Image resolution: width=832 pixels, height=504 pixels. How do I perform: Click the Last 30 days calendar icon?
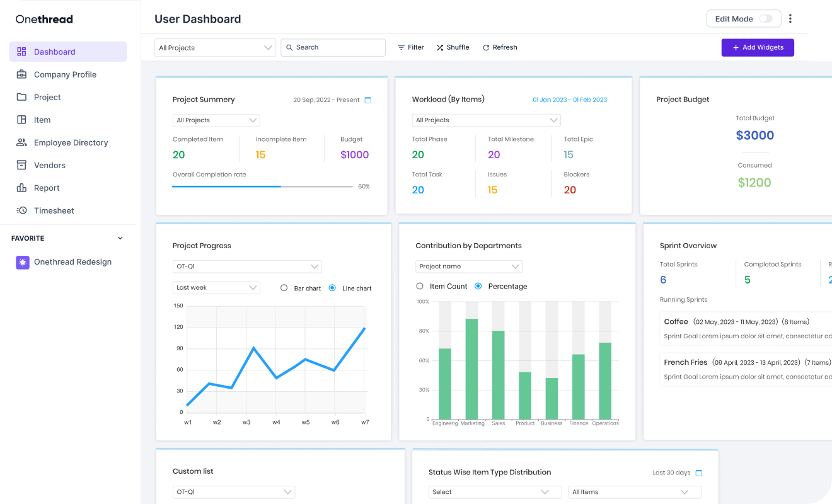click(x=698, y=473)
